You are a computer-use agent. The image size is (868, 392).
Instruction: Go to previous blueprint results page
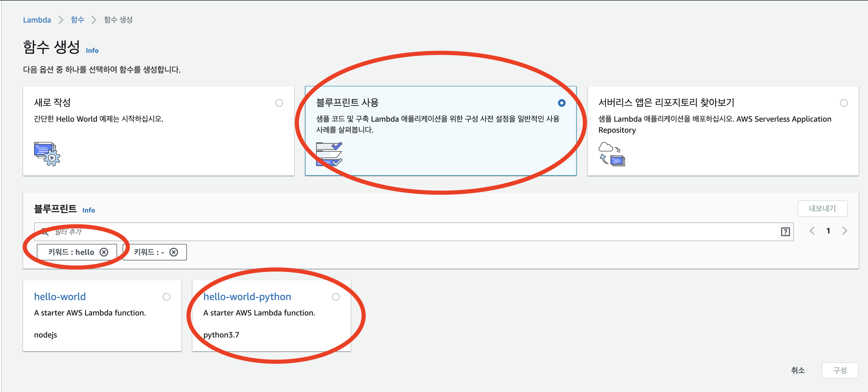point(812,231)
